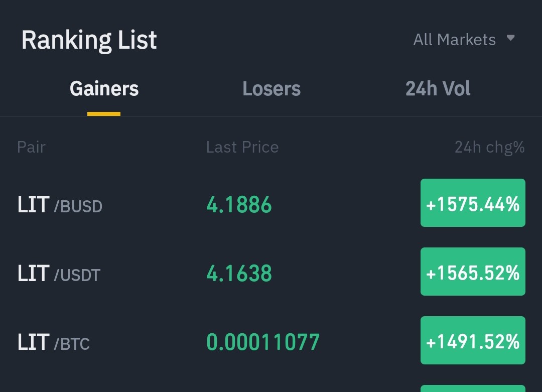
Task: Switch to the Losers tab
Action: [272, 89]
